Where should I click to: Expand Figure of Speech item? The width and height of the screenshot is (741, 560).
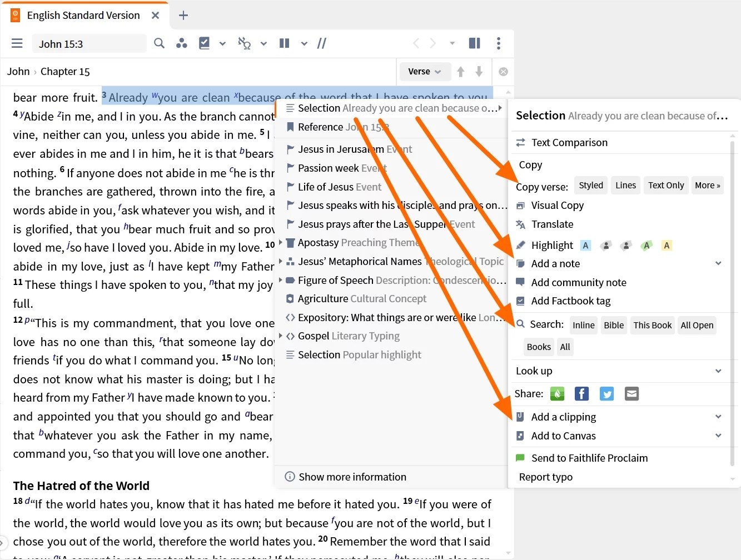point(281,280)
